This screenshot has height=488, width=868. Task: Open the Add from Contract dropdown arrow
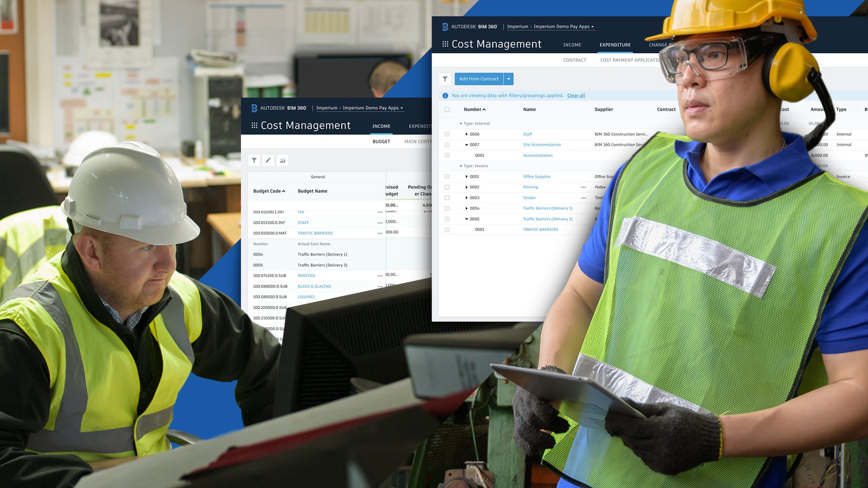point(509,79)
